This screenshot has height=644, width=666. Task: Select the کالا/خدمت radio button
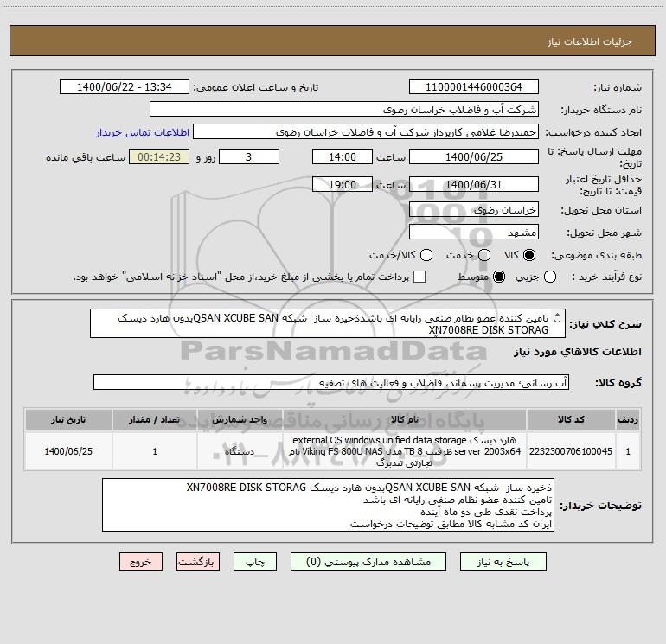pos(426,255)
